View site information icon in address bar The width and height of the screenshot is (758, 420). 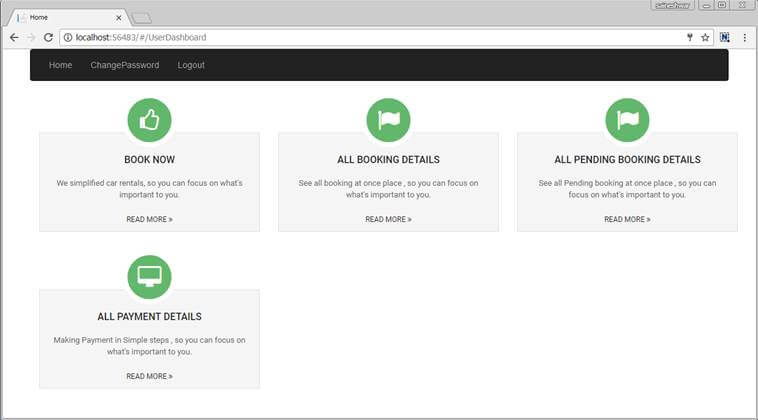(68, 37)
